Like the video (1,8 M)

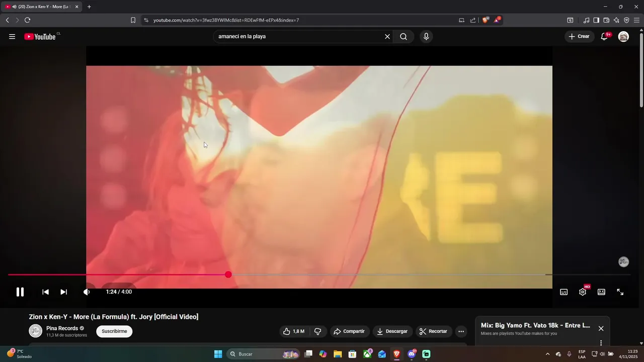click(294, 331)
